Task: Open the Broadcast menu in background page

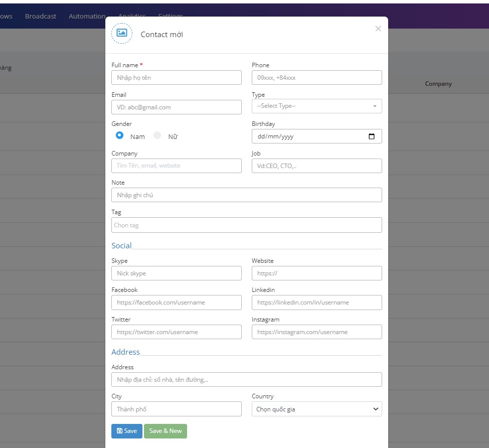Action: tap(41, 16)
